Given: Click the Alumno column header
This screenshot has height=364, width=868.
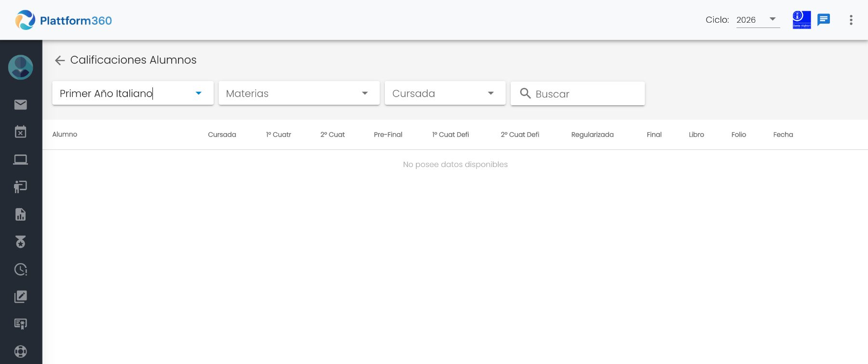Looking at the screenshot, I should (x=65, y=135).
